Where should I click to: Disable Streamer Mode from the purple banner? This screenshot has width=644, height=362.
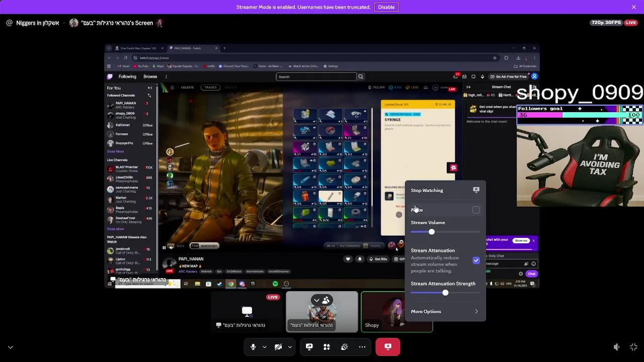coord(386,7)
